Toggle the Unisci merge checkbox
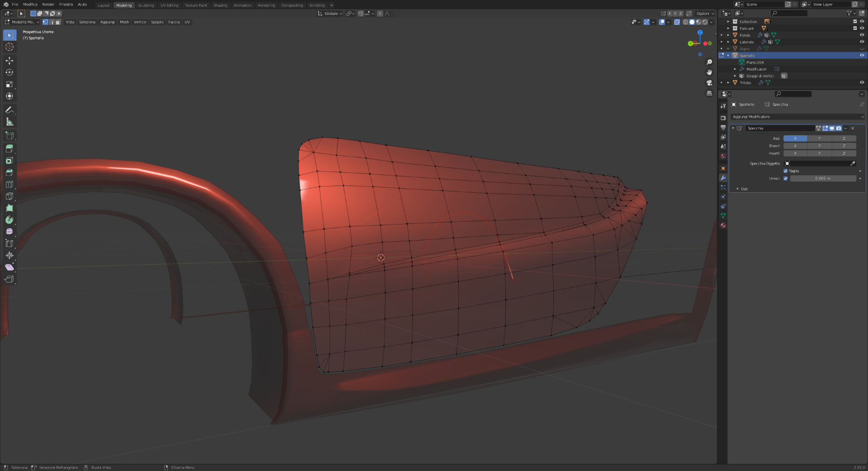 [785, 178]
